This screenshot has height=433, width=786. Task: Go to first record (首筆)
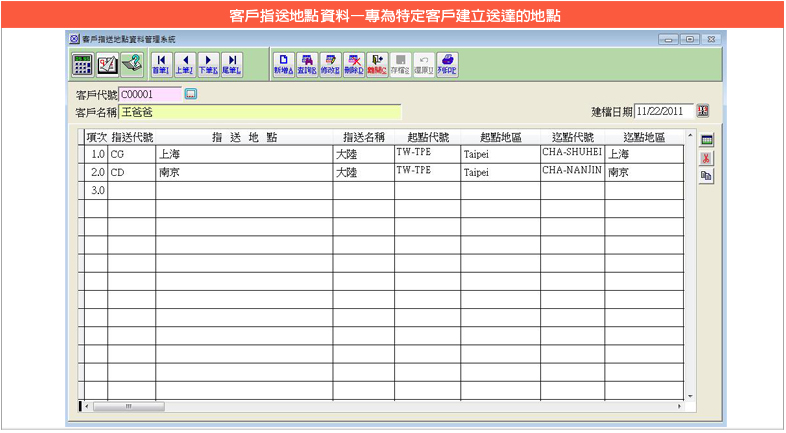[162, 65]
